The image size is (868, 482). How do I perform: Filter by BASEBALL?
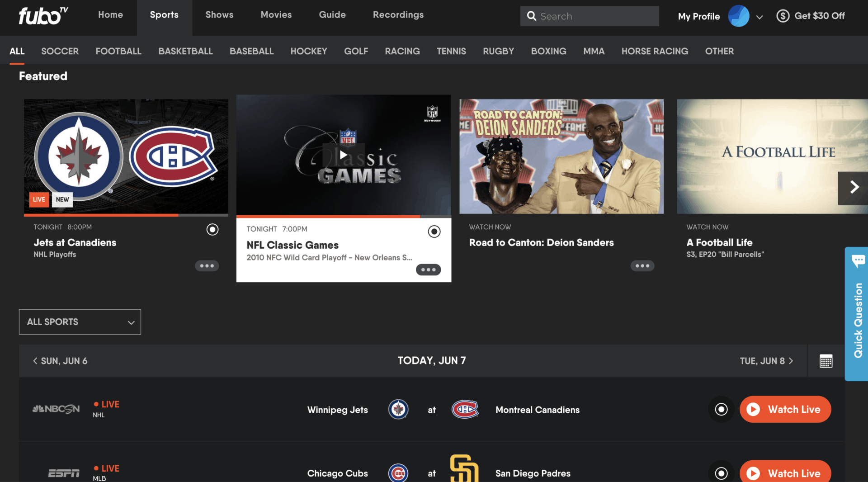(x=251, y=51)
